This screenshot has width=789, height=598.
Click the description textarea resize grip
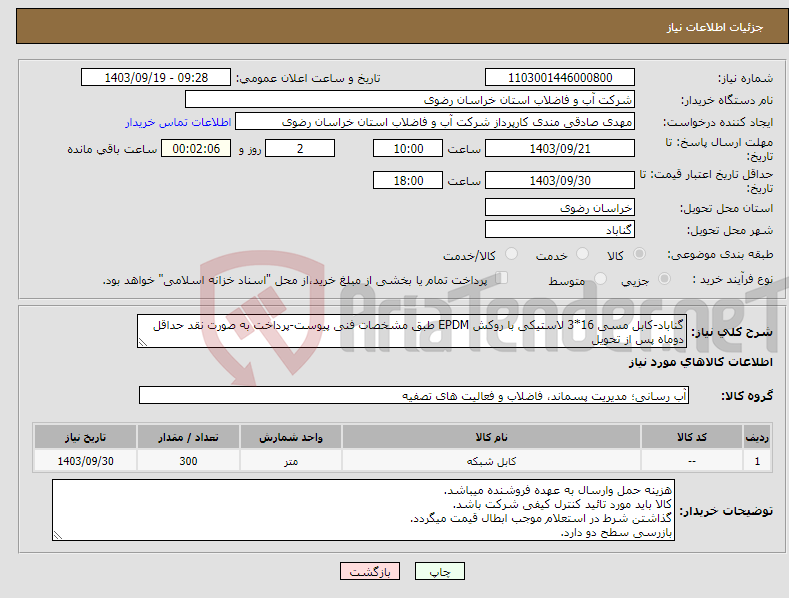[143, 342]
